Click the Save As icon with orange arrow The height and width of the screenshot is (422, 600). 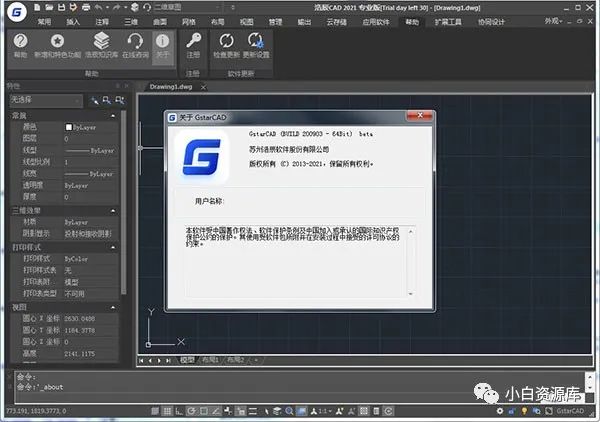click(73, 7)
